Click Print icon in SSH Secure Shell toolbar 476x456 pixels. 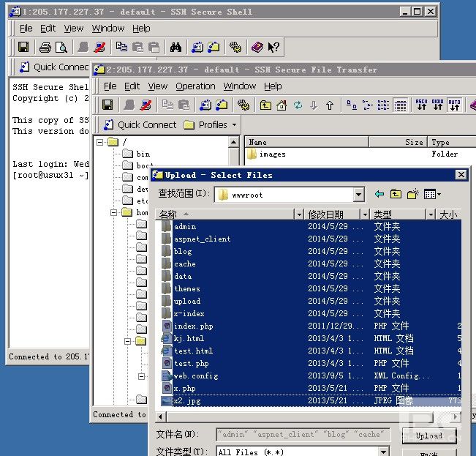click(x=45, y=47)
